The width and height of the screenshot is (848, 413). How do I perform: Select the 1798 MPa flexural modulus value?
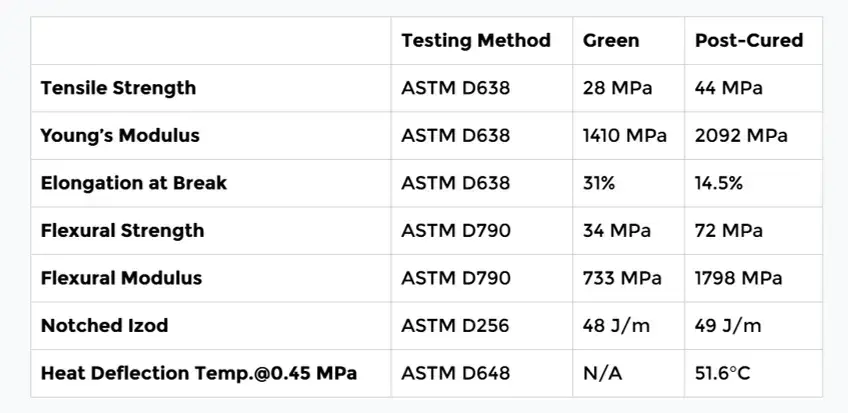pyautogui.click(x=740, y=278)
